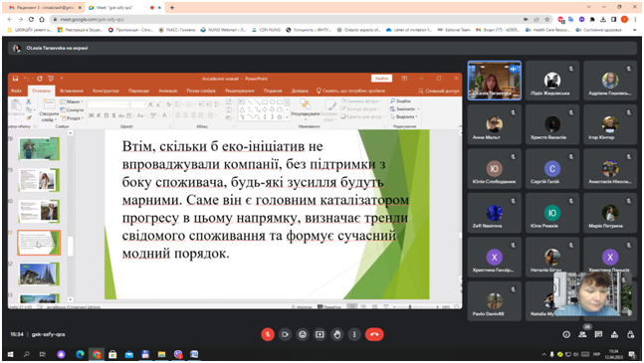Unmute the microphone in Meet controls
Screen dimensions: 644x363
click(268, 334)
